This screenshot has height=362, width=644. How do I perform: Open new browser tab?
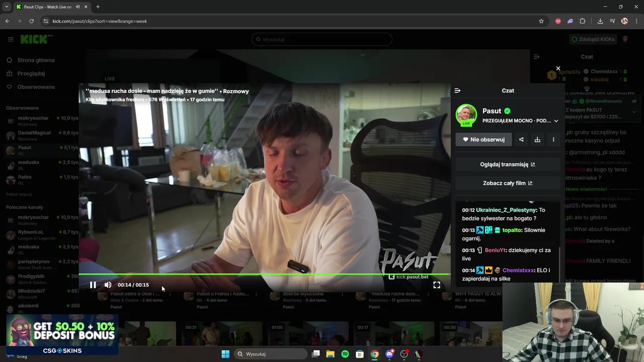pos(98,7)
